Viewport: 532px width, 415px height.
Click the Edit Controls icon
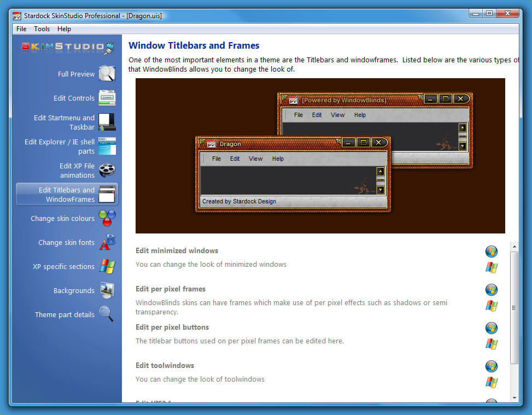pyautogui.click(x=107, y=98)
